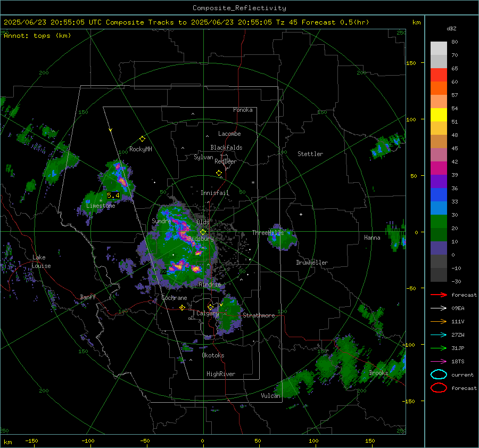The width and height of the screenshot is (479, 448).
Task: Select the bright green swatch in dBZ scale
Action: (x=439, y=222)
